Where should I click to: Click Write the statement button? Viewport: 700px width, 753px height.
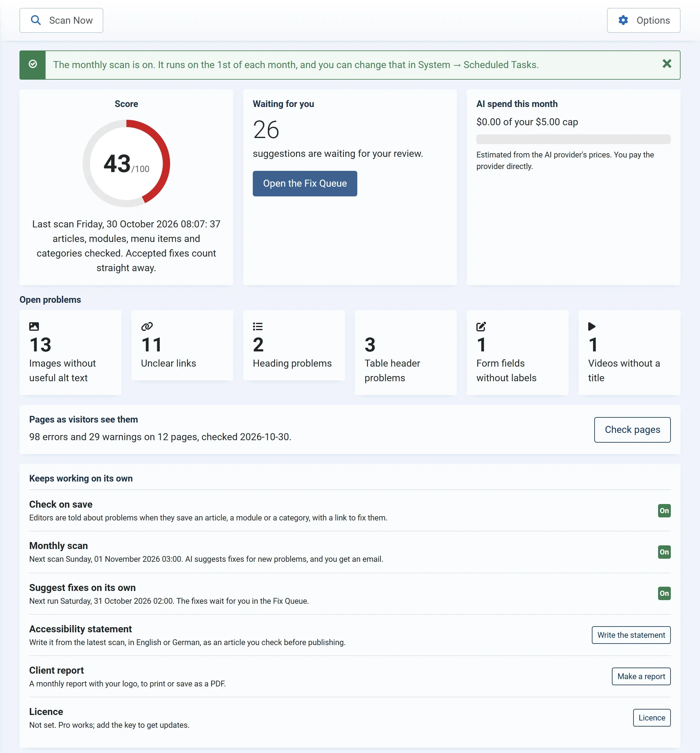(631, 635)
